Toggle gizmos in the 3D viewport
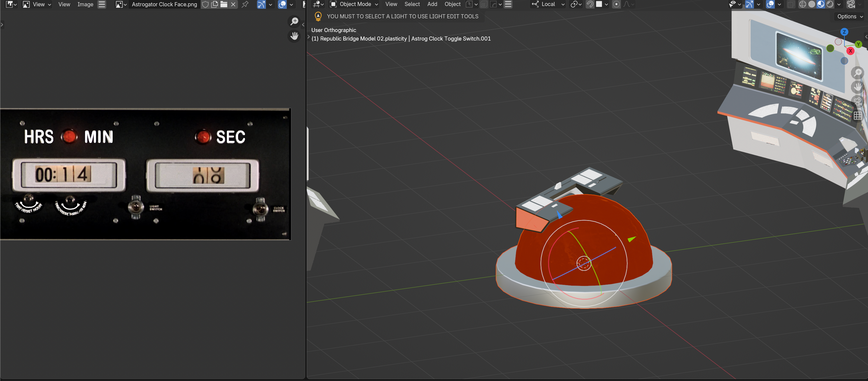Image resolution: width=868 pixels, height=381 pixels. [x=749, y=4]
